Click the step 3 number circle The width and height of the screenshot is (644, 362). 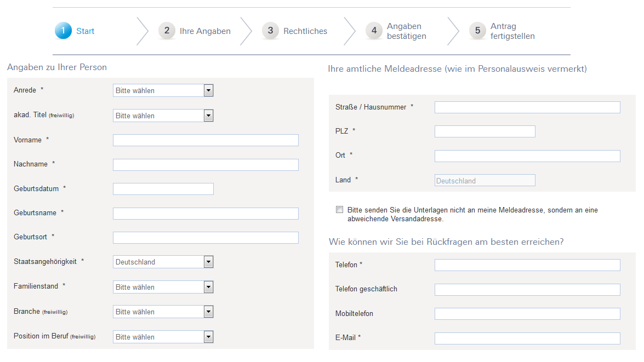(x=270, y=30)
